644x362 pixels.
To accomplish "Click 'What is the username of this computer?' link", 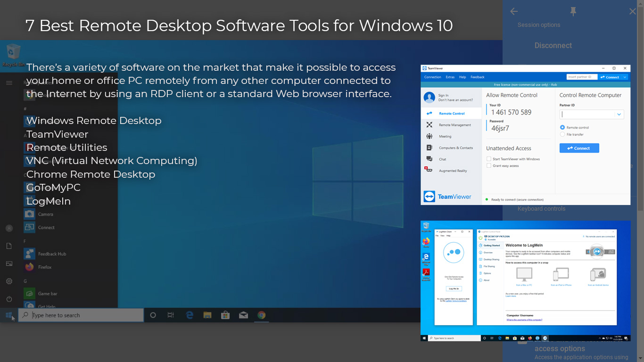I will click(524, 320).
